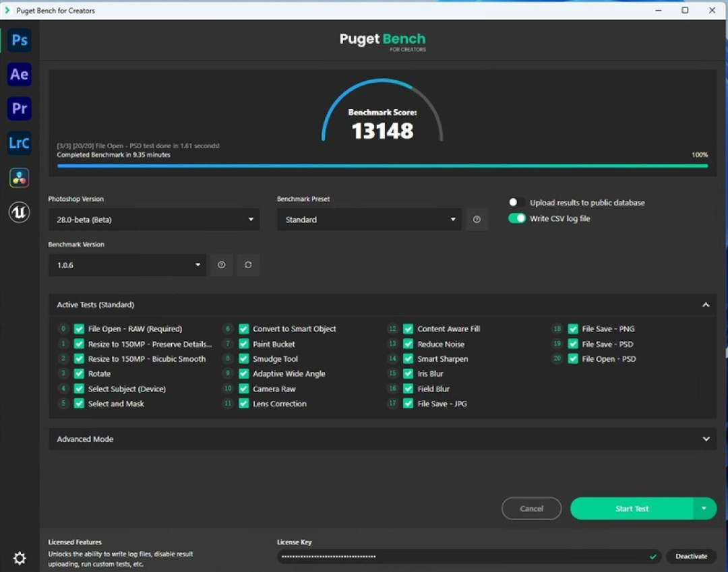Deactivate the license key
The height and width of the screenshot is (572, 728).
click(691, 557)
